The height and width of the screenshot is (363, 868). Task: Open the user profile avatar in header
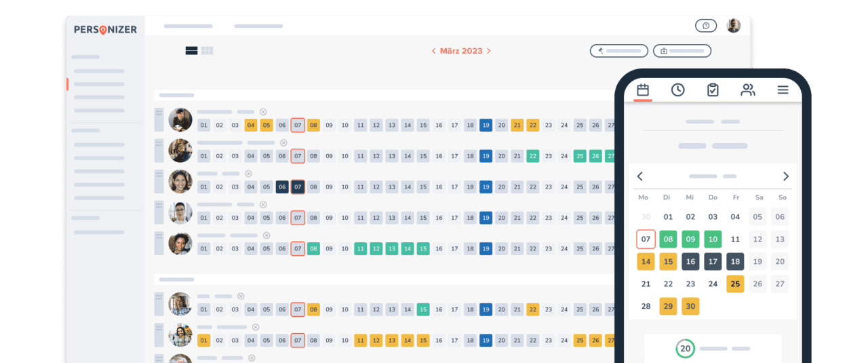pyautogui.click(x=734, y=26)
